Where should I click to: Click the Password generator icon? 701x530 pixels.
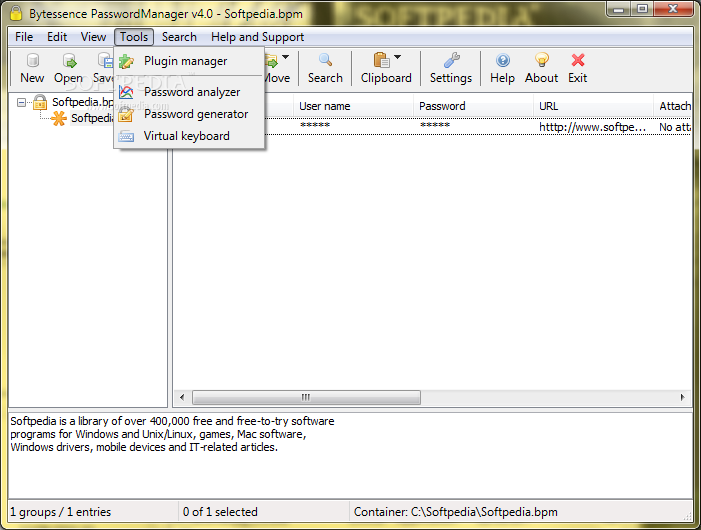click(127, 115)
